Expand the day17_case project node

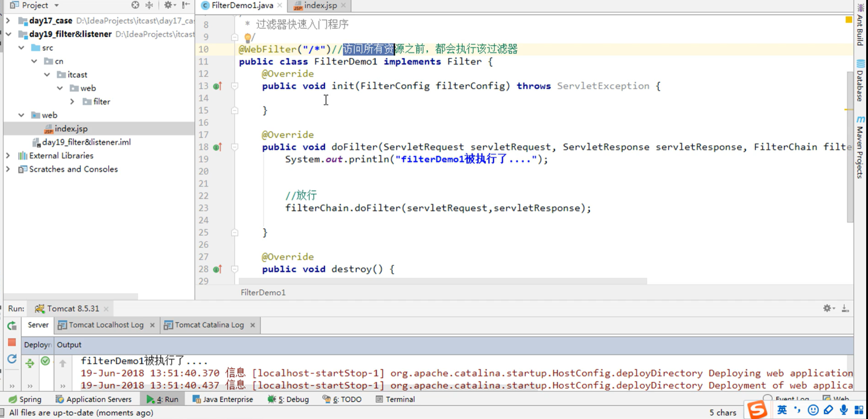coord(8,21)
